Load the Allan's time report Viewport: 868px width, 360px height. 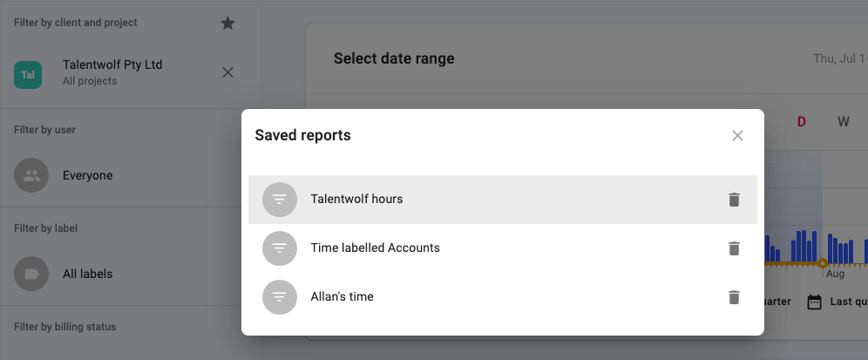(503, 297)
